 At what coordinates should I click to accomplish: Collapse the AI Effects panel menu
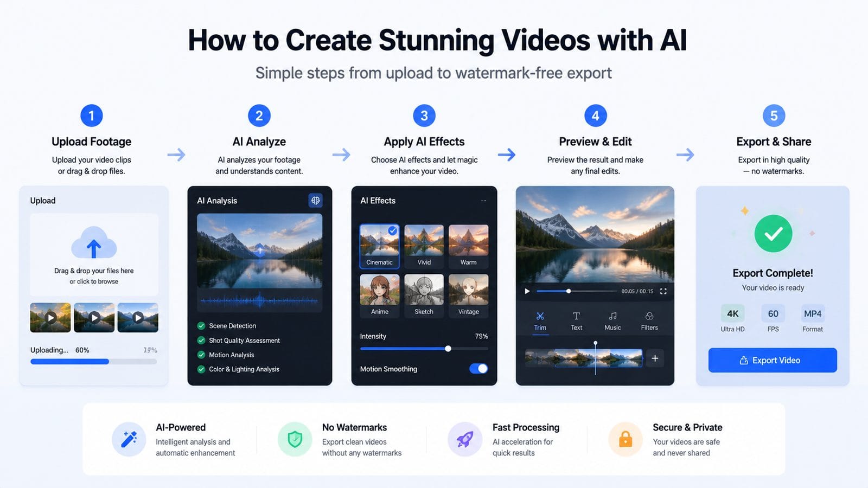[483, 201]
